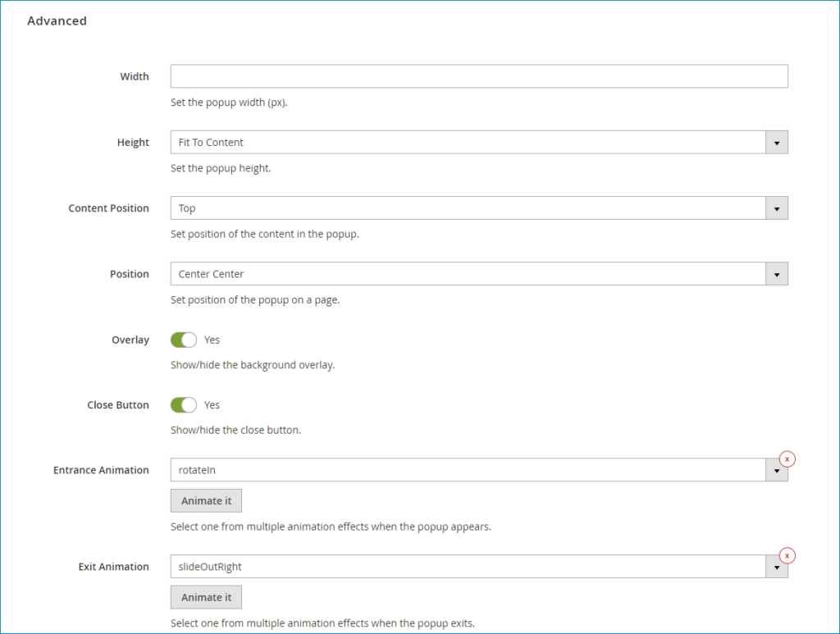Click 'Show/hide the close button.' text

point(235,430)
